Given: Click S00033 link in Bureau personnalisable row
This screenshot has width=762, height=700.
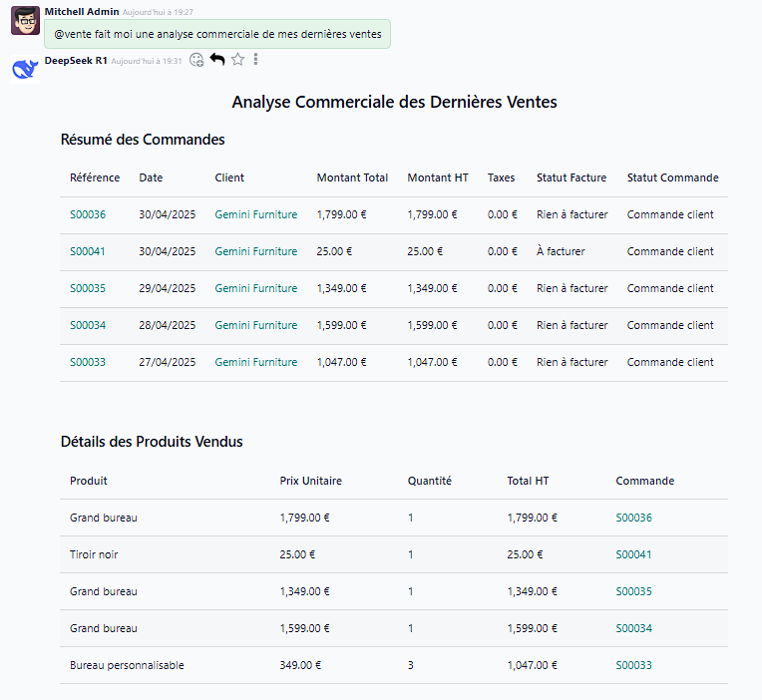Looking at the screenshot, I should coord(633,665).
